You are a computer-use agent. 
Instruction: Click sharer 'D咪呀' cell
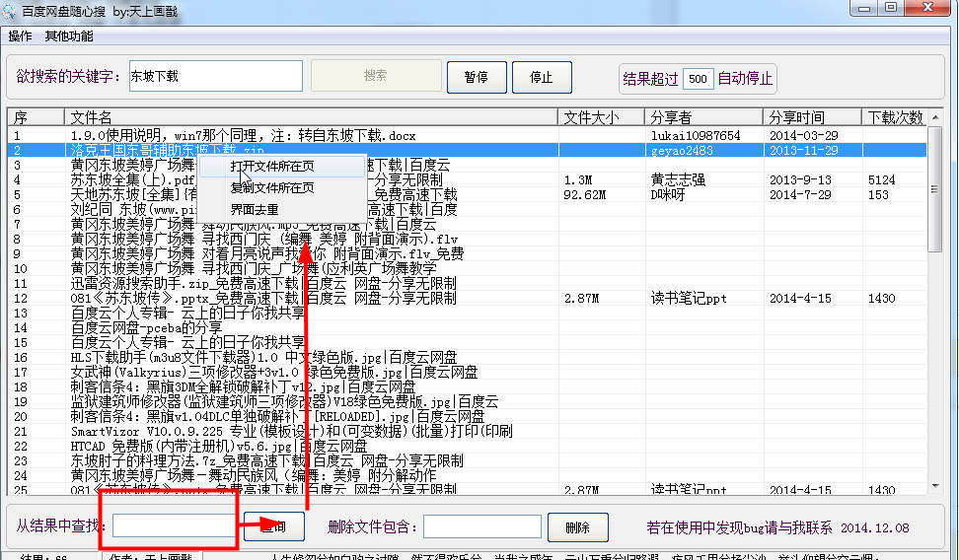pyautogui.click(x=668, y=195)
